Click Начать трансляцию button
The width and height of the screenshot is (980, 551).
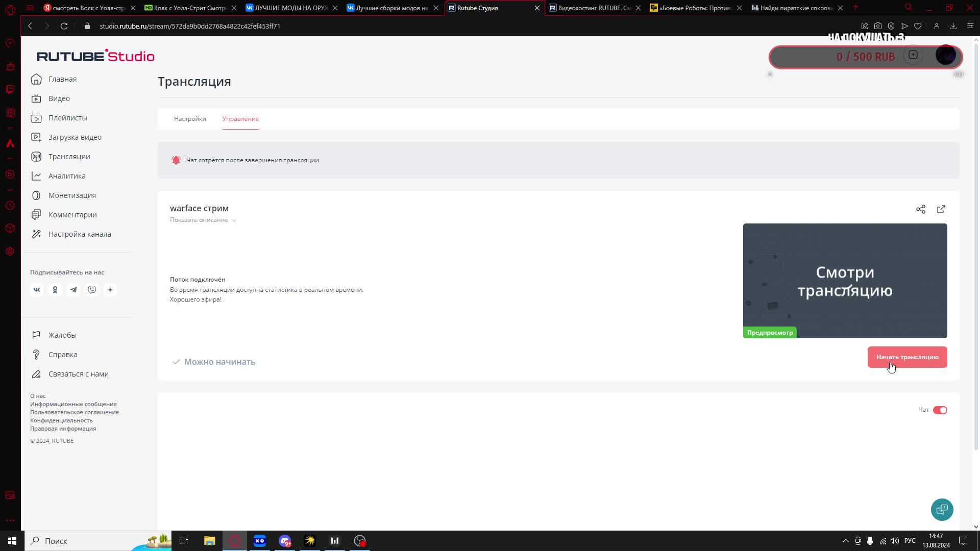[x=907, y=357]
